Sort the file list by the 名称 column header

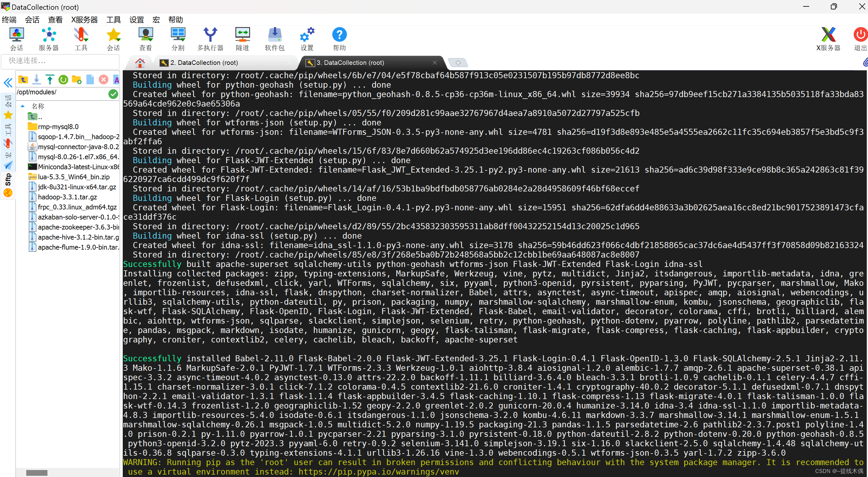38,107
